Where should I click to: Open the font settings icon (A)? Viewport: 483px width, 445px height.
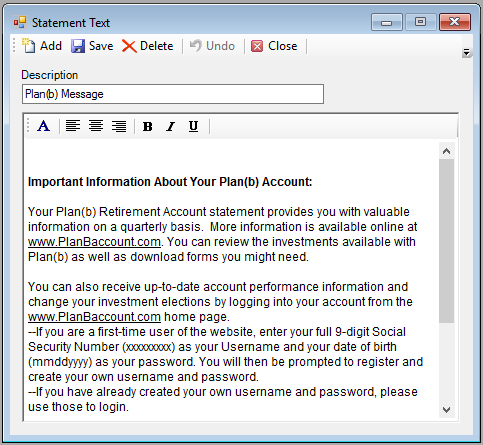pyautogui.click(x=44, y=126)
